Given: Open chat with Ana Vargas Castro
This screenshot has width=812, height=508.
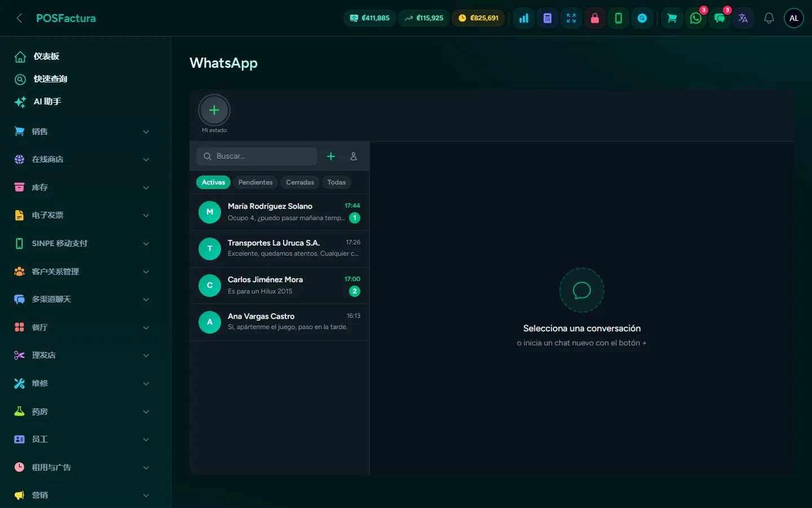Looking at the screenshot, I should (x=280, y=322).
